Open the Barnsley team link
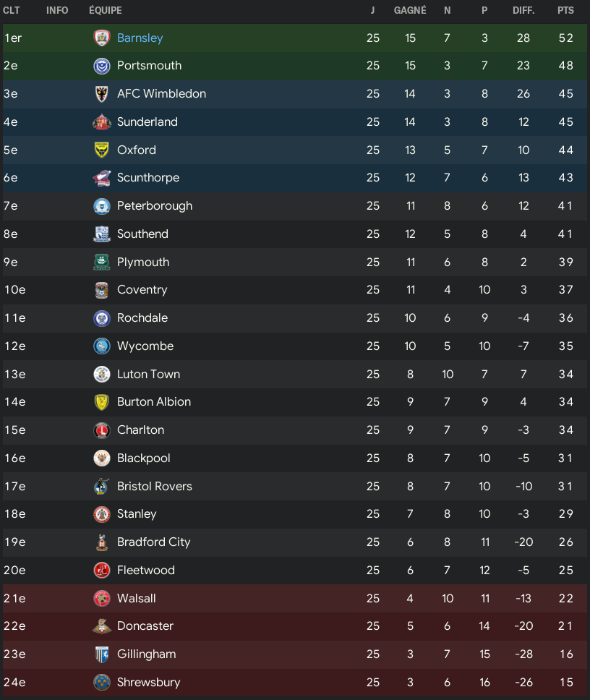590x700 pixels. pyautogui.click(x=140, y=38)
